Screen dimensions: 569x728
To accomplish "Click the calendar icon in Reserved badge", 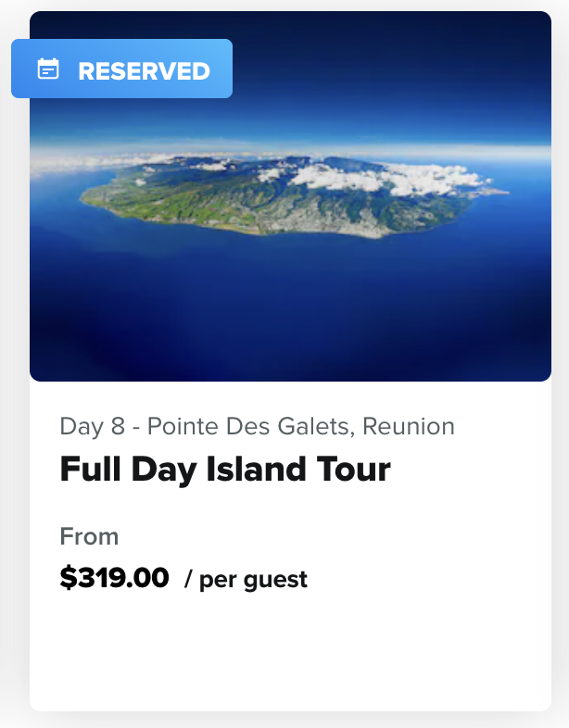I will pyautogui.click(x=48, y=69).
